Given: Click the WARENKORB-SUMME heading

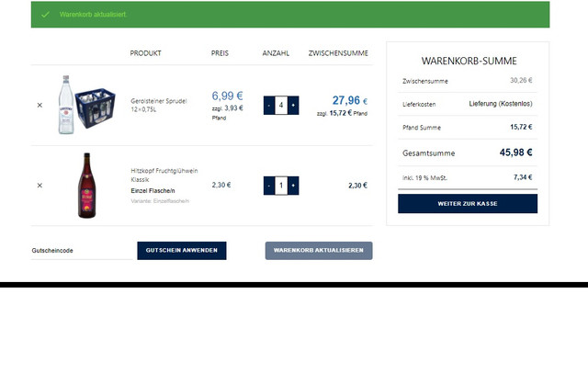Looking at the screenshot, I should [469, 61].
